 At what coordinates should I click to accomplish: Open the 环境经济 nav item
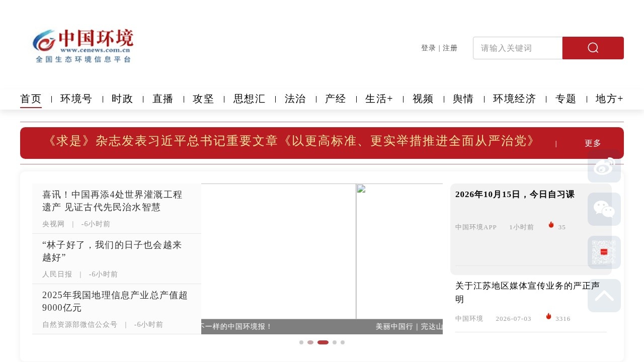coord(514,99)
